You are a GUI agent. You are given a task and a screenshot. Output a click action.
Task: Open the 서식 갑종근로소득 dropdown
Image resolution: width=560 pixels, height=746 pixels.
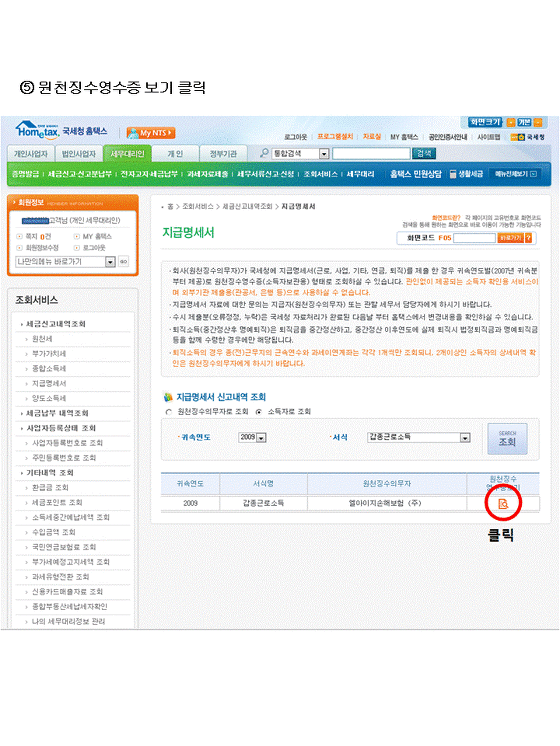click(419, 437)
